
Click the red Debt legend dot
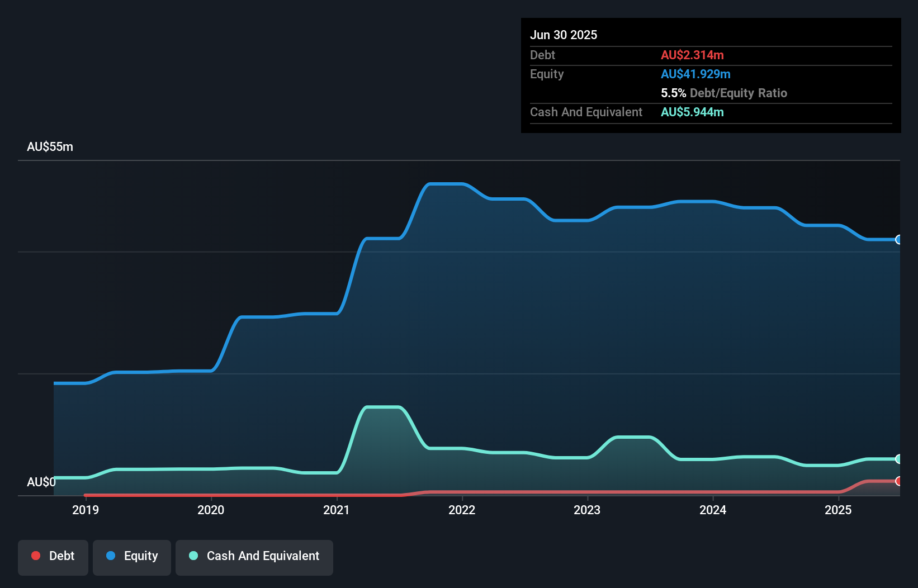point(36,556)
